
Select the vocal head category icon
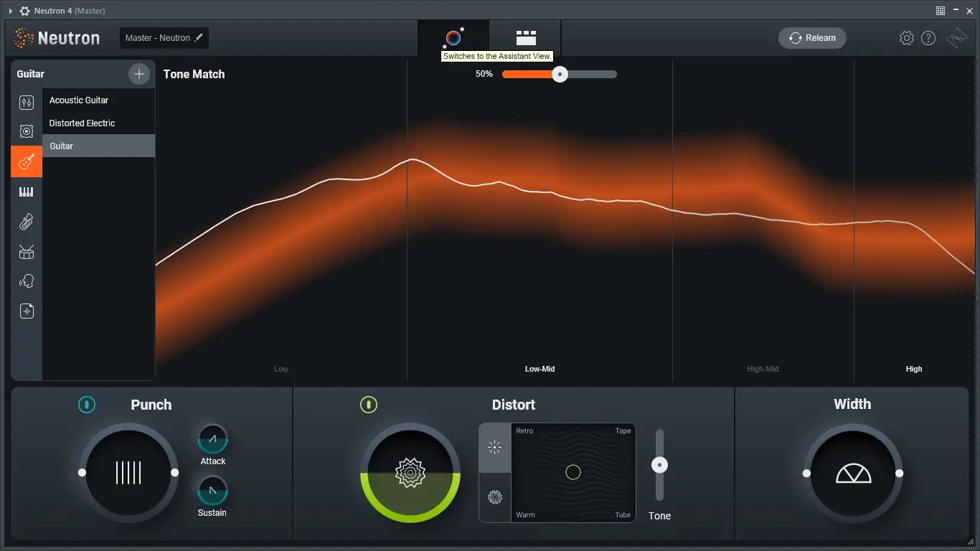(27, 281)
